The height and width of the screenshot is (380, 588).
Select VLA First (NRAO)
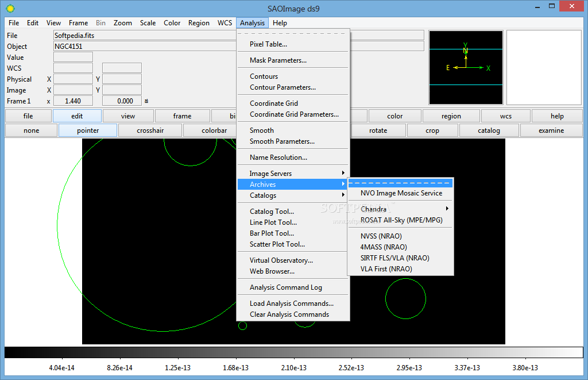[x=400, y=269]
